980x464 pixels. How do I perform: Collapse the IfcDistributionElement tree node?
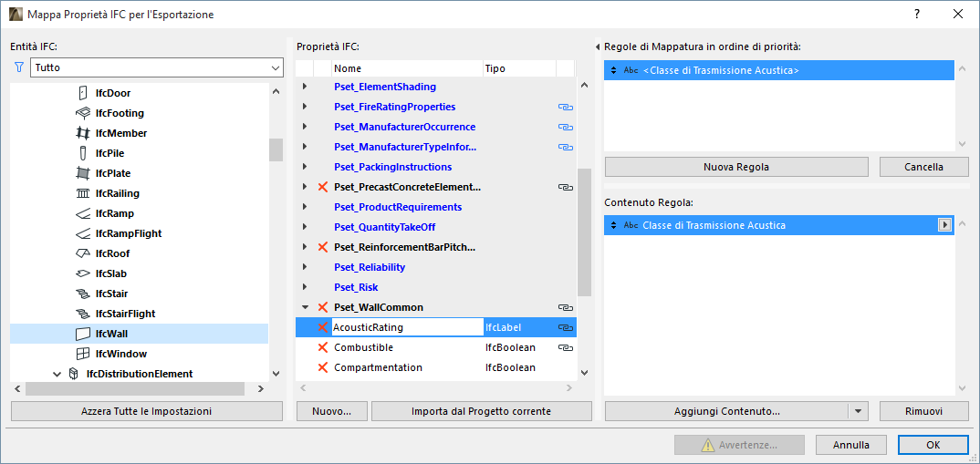pos(57,374)
